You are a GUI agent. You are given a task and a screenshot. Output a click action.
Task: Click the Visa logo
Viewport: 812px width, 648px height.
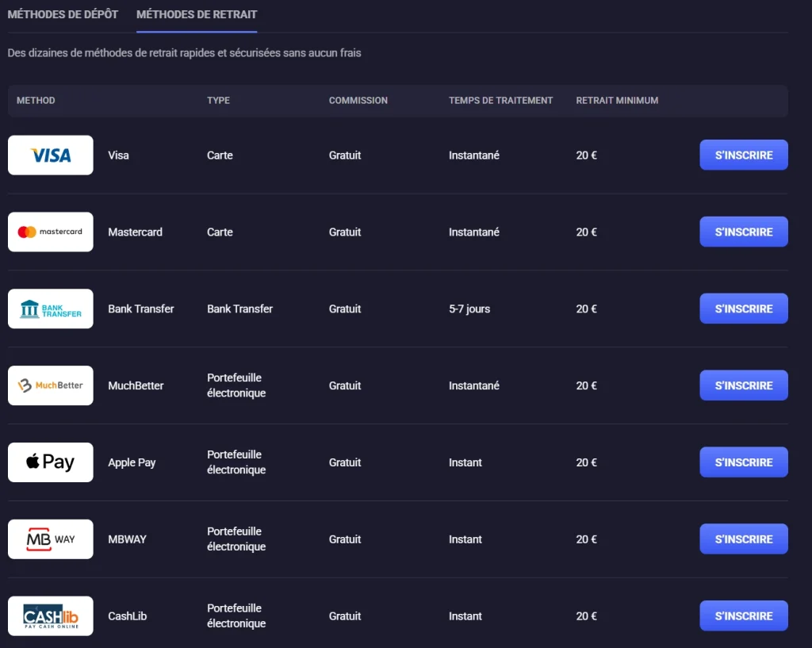coord(51,155)
